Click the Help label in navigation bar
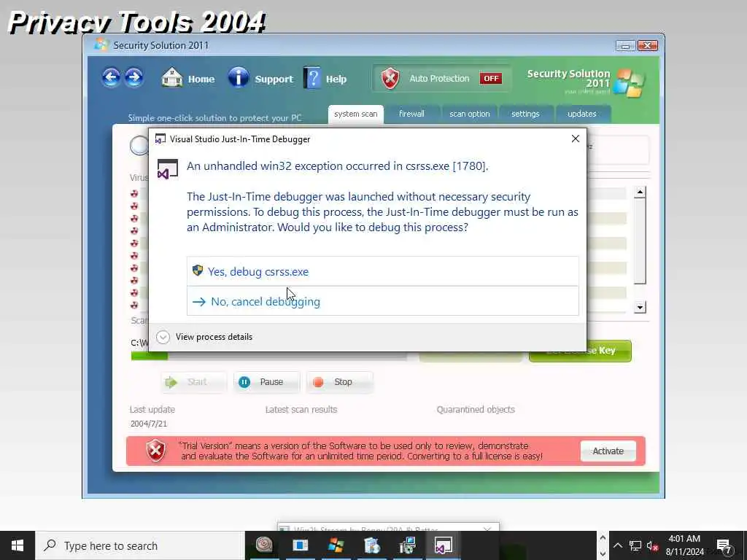Screen dimensions: 747x560 click(336, 79)
